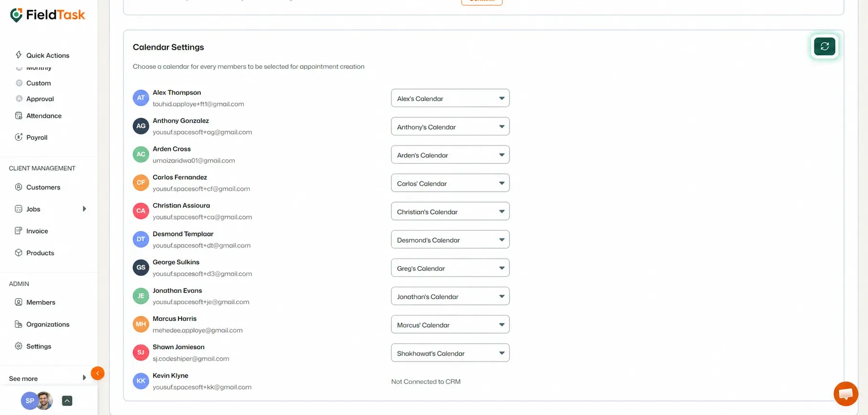Open the Carlos' Calendar dropdown

coord(450,183)
